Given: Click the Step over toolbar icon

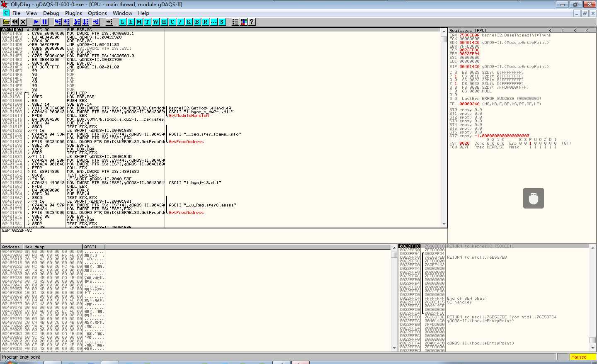Looking at the screenshot, I should tap(66, 22).
